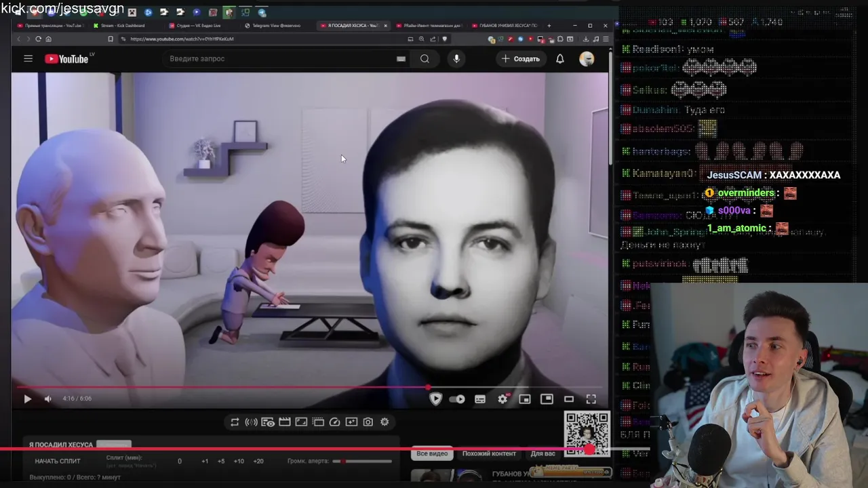Click the clapperboard icon below video

(285, 422)
